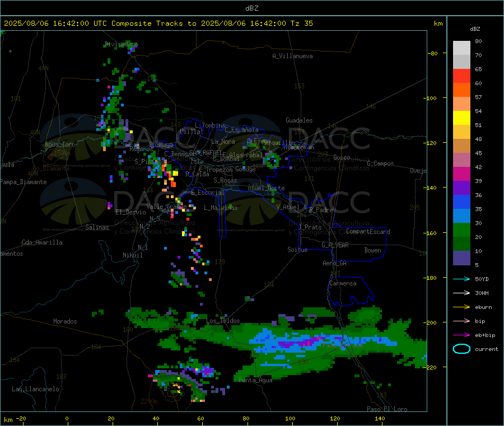
Task: Click the Atuel_Norte map label
Action: [266, 188]
